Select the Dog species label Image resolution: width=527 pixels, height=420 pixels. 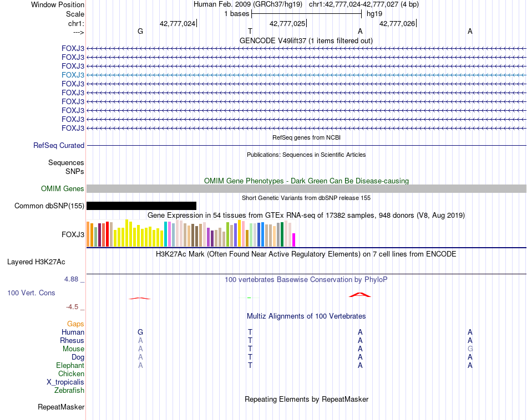(78, 357)
